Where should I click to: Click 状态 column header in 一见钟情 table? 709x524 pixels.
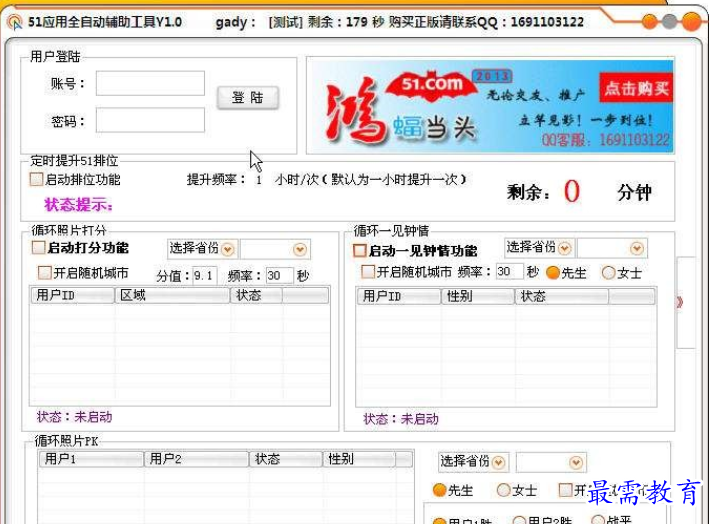[562, 297]
